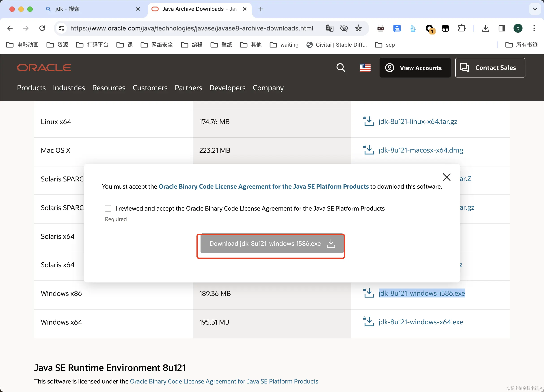Click the Oracle search magnifier icon
Viewport: 544px width, 392px height.
point(341,68)
